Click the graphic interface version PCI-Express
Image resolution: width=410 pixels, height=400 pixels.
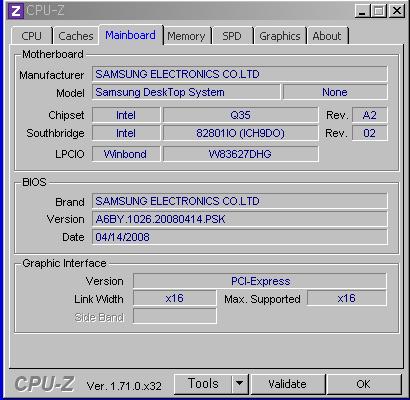260,281
